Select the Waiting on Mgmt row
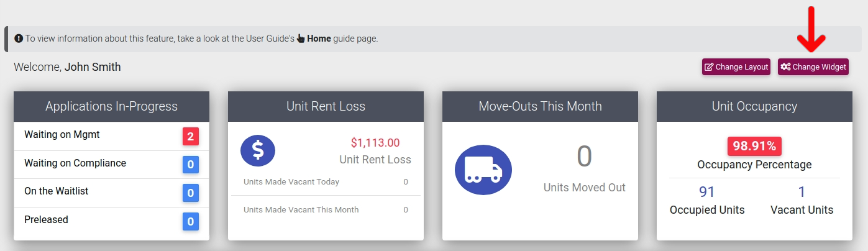Viewport: 868px width, 251px height. click(x=111, y=136)
